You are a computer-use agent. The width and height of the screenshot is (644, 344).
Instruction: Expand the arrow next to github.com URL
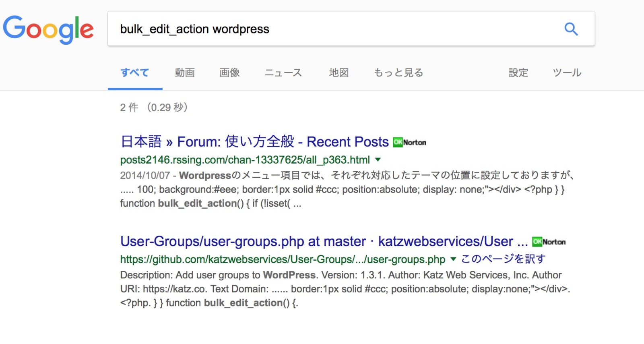pyautogui.click(x=453, y=259)
